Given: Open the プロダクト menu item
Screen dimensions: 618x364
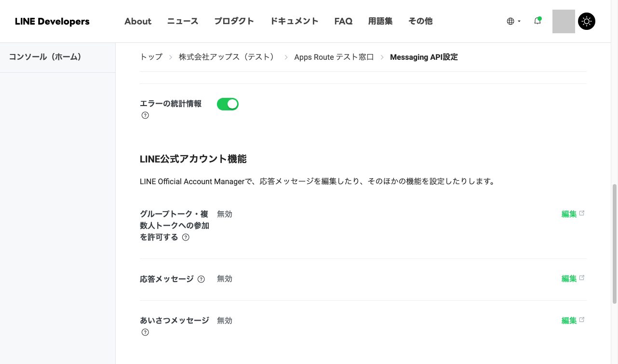Looking at the screenshot, I should 234,21.
